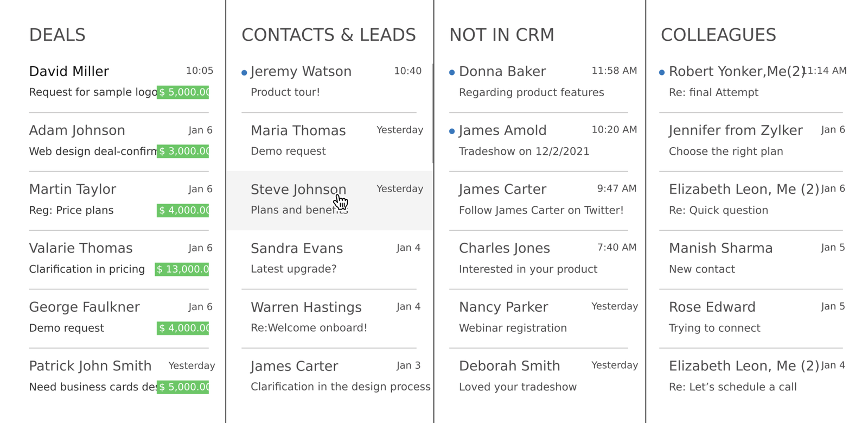Click George Faulkner's $4,000.00 deal badge
This screenshot has height=423, width=868.
(x=183, y=328)
